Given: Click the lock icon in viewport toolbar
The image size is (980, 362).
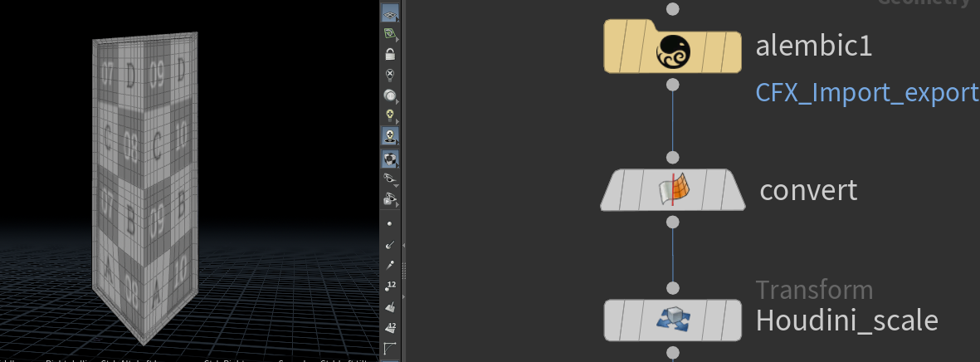Looking at the screenshot, I should click(390, 54).
